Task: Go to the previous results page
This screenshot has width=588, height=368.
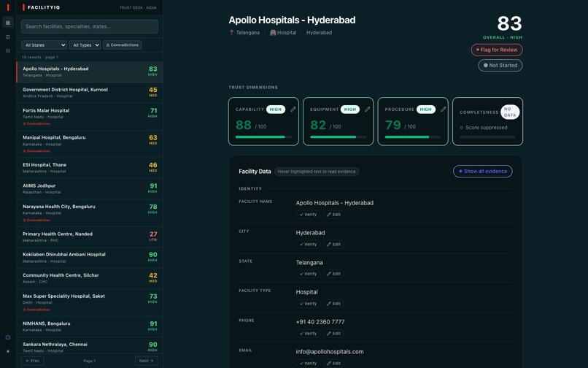Action: point(33,361)
